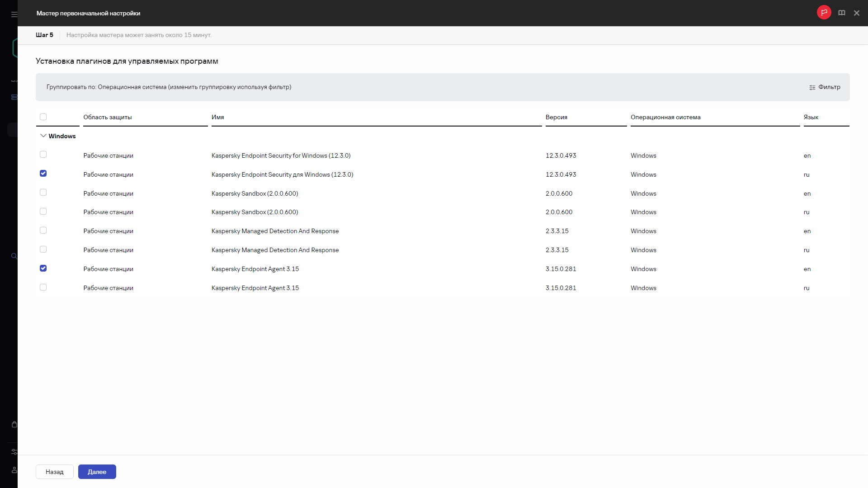Open the user account icon in sidebar

(x=14, y=470)
